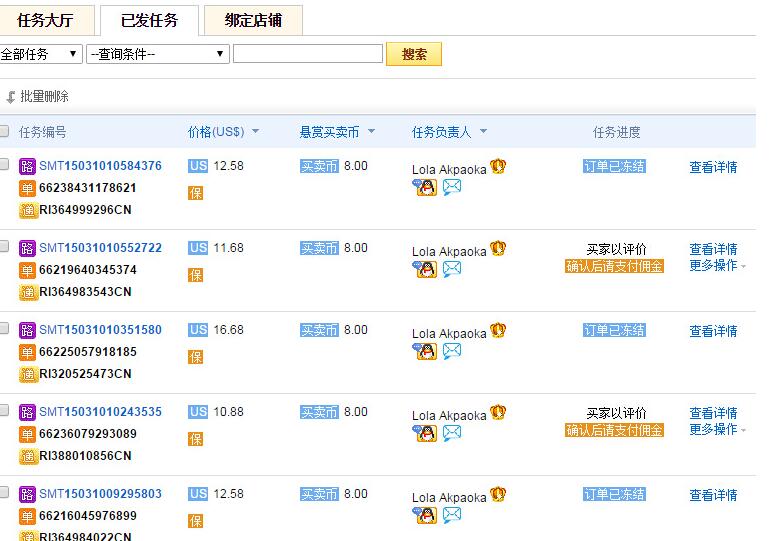Check the box for task SMT15031009295803
This screenshot has width=769, height=541.
coord(4,492)
